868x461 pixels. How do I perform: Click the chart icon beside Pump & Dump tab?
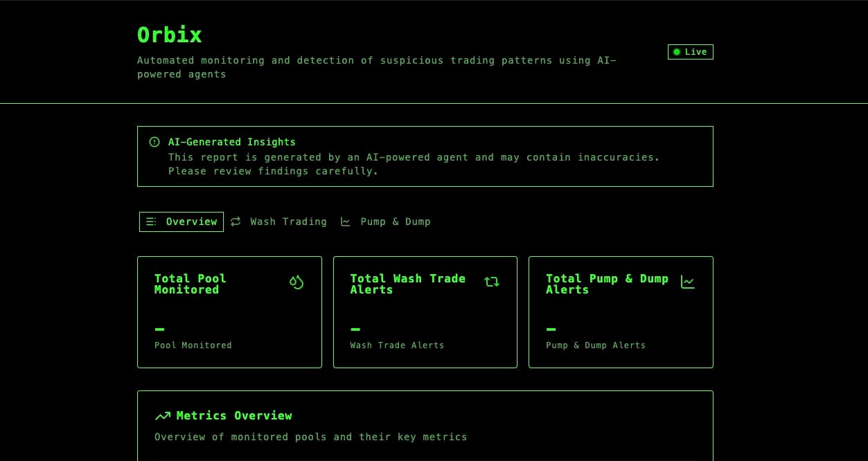point(346,222)
